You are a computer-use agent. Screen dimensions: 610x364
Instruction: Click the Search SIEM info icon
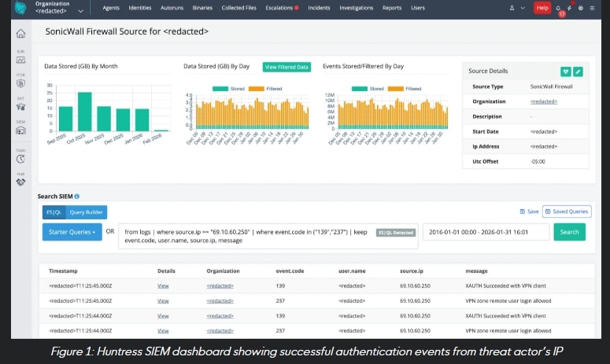77,196
